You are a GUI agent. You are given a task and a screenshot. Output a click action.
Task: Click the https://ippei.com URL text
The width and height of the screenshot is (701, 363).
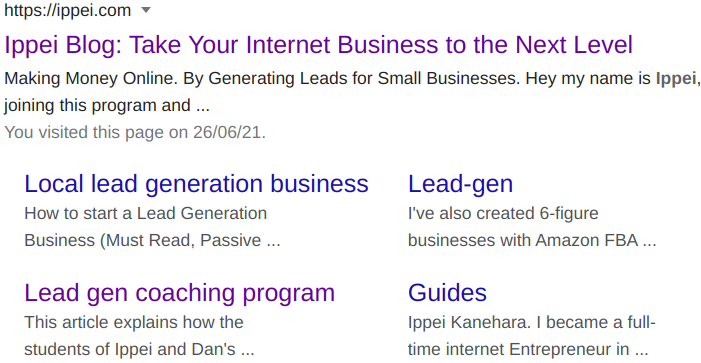coord(68,10)
